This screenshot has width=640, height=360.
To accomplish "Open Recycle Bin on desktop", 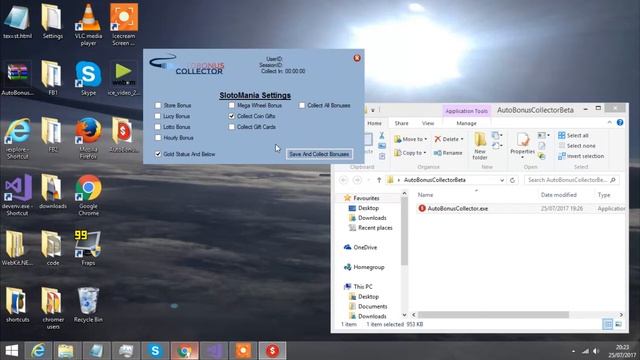I will (x=88, y=305).
